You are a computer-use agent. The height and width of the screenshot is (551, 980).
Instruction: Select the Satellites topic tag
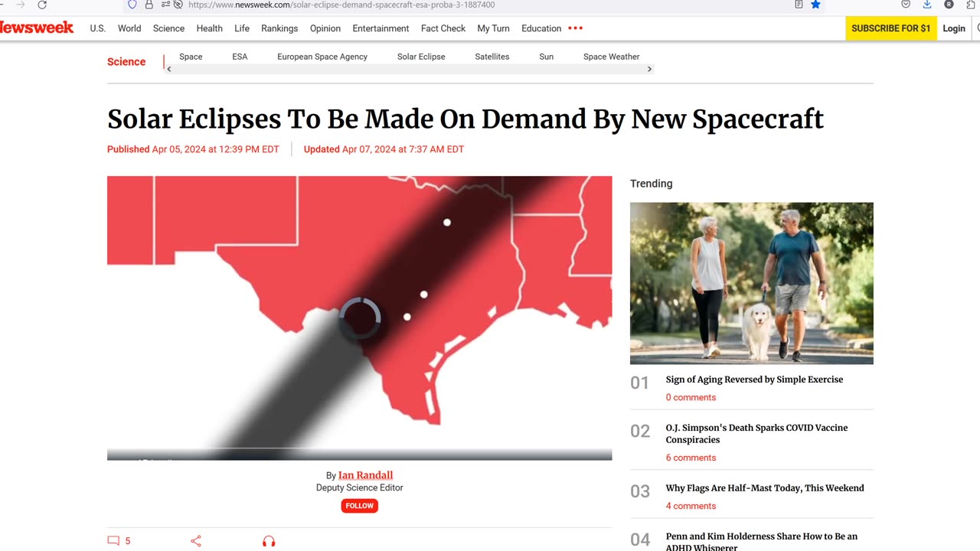point(492,57)
